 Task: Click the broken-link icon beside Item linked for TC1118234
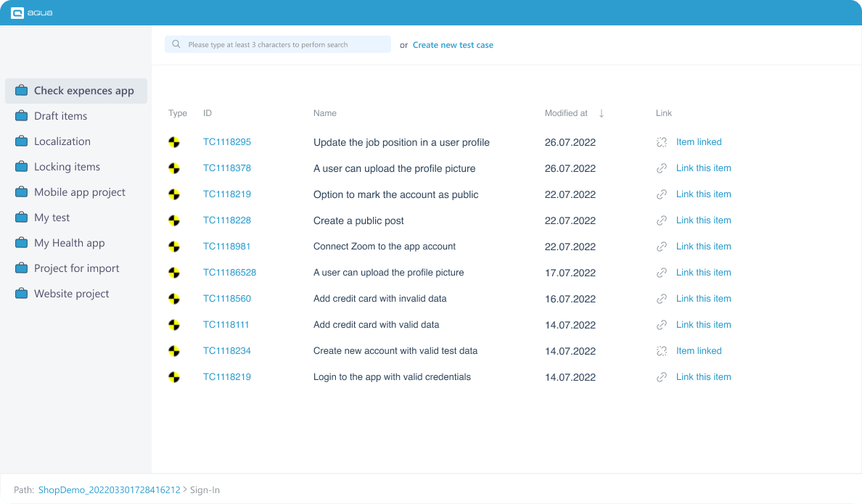(x=661, y=350)
